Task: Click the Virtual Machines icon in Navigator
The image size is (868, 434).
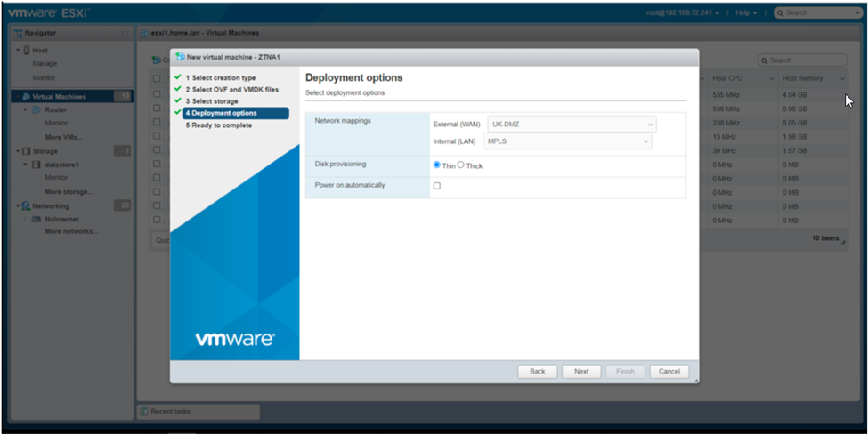Action: [27, 97]
